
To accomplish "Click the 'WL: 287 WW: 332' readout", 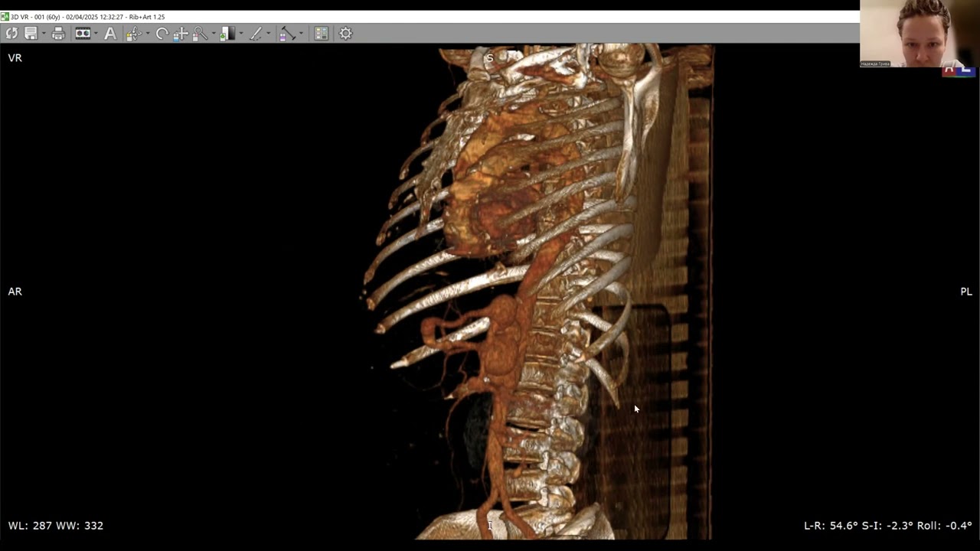I will pos(56,526).
